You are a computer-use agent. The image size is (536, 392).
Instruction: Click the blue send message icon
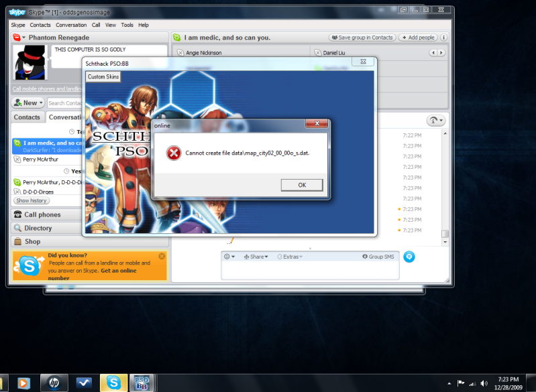click(x=409, y=257)
